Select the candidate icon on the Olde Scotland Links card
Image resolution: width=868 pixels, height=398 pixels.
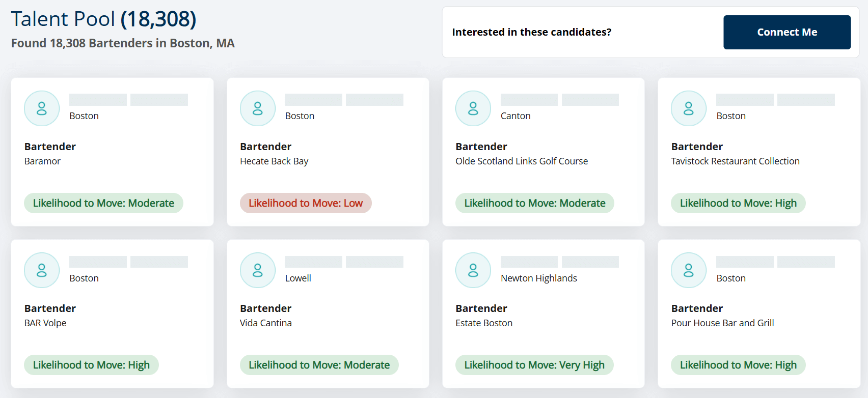[x=473, y=108]
